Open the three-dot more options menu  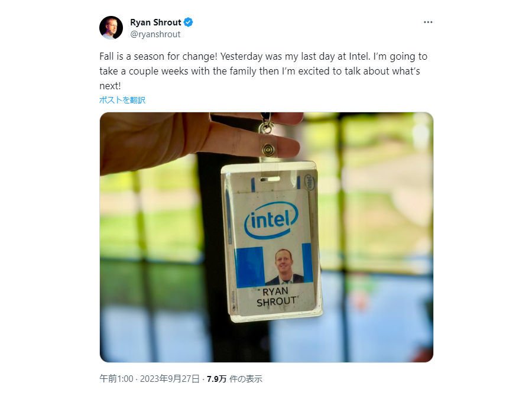pos(428,22)
